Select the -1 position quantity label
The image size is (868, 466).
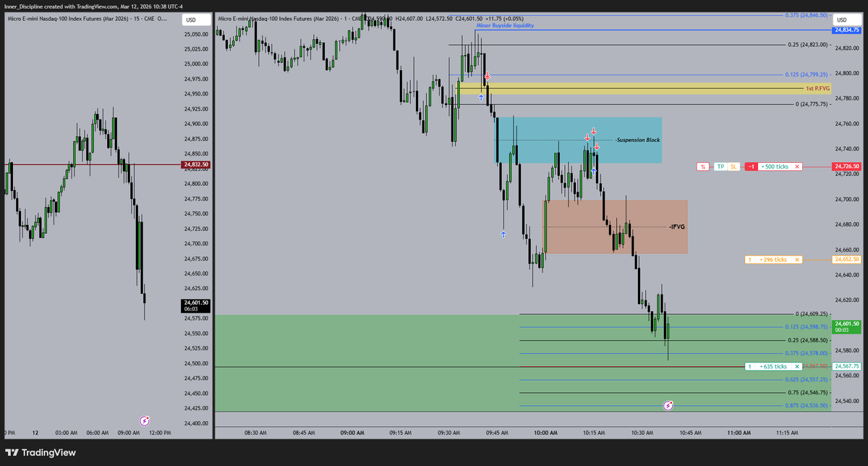point(752,166)
